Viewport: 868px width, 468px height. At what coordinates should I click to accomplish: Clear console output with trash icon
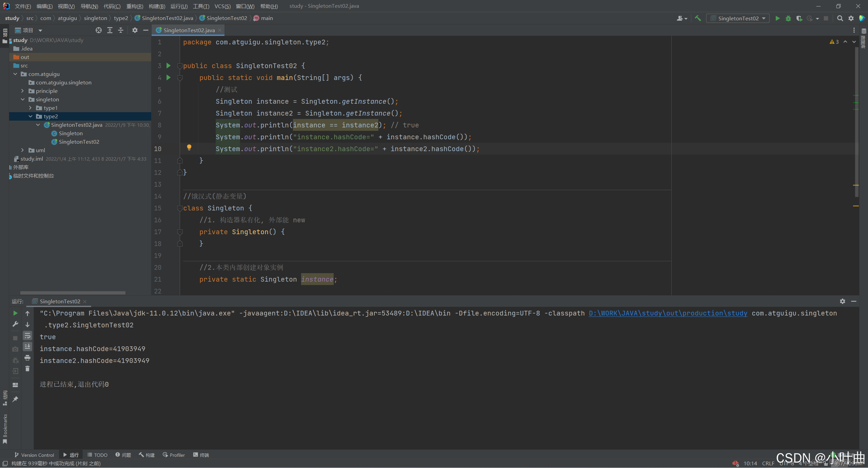tap(27, 369)
